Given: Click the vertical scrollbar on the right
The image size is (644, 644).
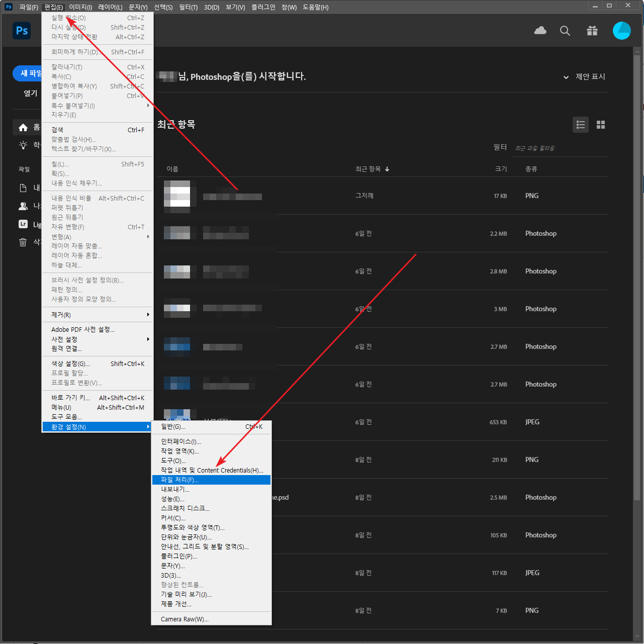Looking at the screenshot, I should pyautogui.click(x=637, y=277).
